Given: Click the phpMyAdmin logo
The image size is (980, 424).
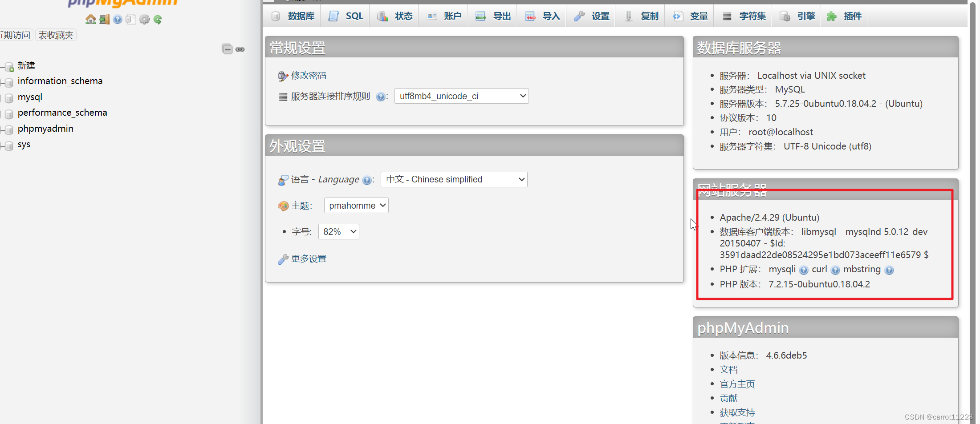Looking at the screenshot, I should point(123,4).
